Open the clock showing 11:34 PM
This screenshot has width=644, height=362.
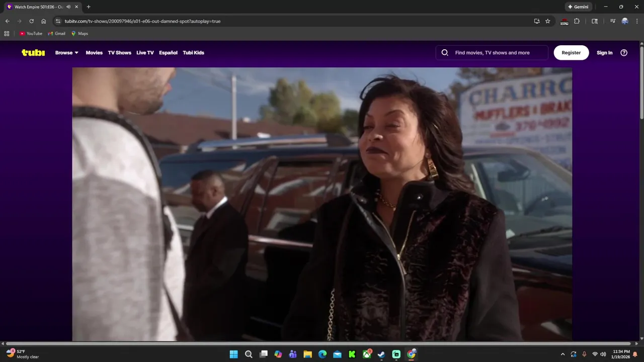[621, 354]
